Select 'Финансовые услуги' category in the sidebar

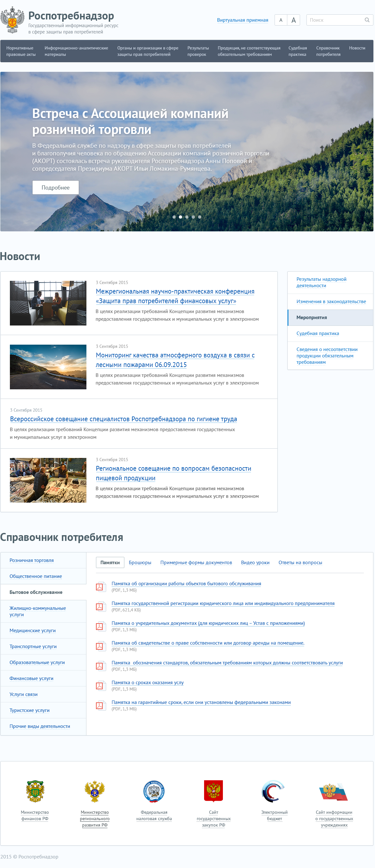point(31,678)
